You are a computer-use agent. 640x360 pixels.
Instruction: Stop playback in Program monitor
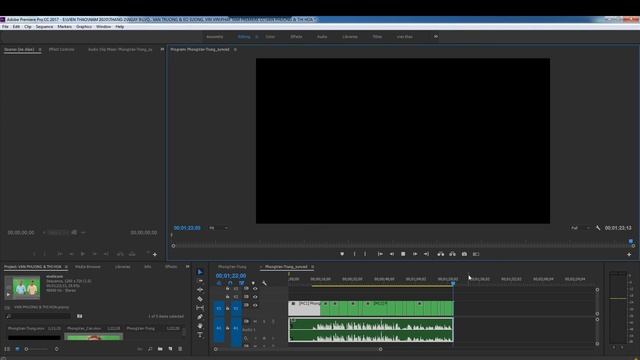pos(403,254)
